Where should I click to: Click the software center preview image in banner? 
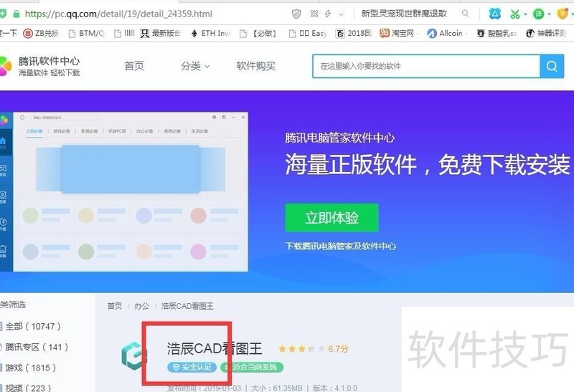point(123,191)
